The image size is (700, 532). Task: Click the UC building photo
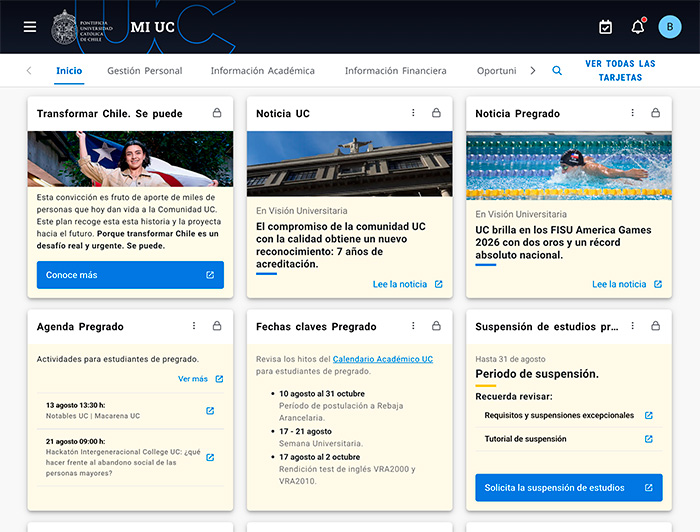pyautogui.click(x=350, y=164)
